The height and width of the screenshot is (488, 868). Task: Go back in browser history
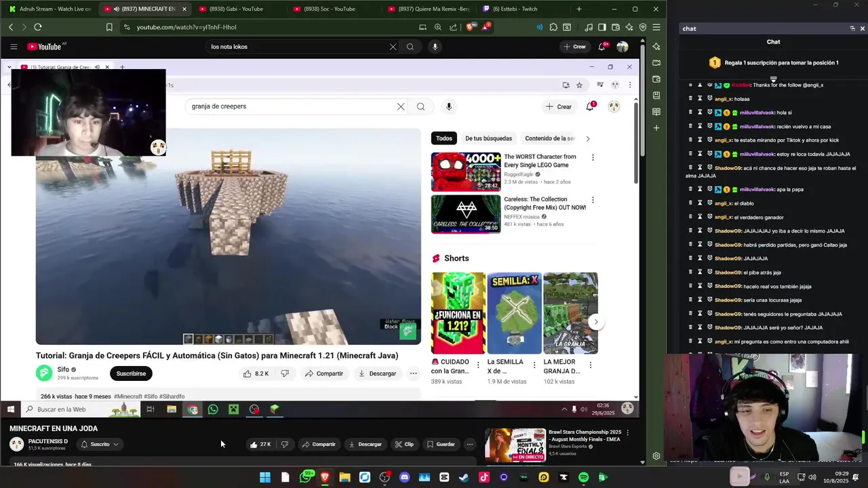point(11,27)
